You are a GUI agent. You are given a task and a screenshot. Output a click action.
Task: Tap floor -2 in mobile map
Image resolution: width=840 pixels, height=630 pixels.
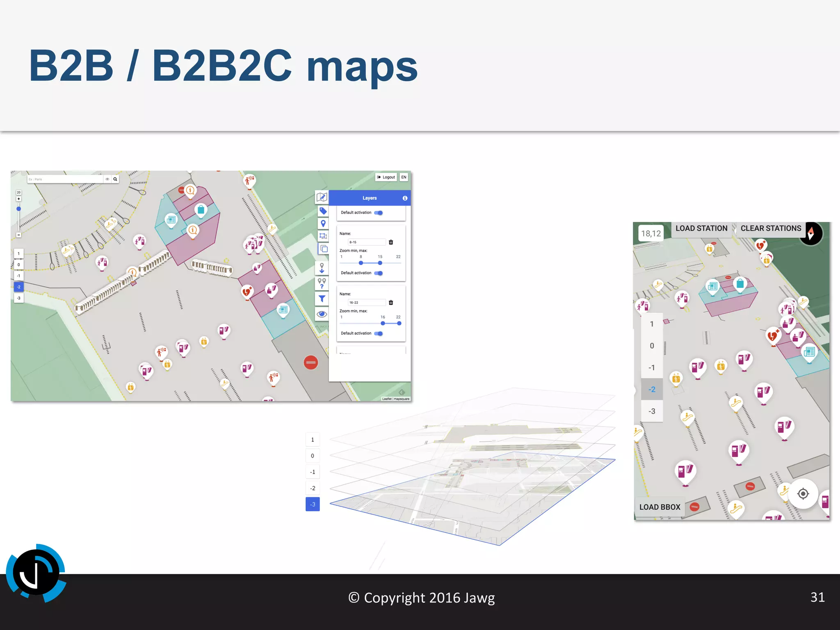[x=652, y=389]
